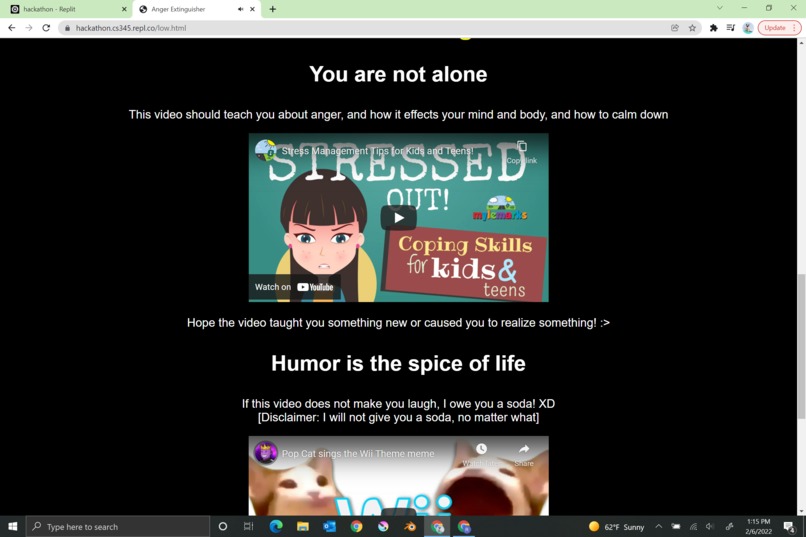This screenshot has width=806, height=537.
Task: Play the Stress Management video
Action: 398,218
